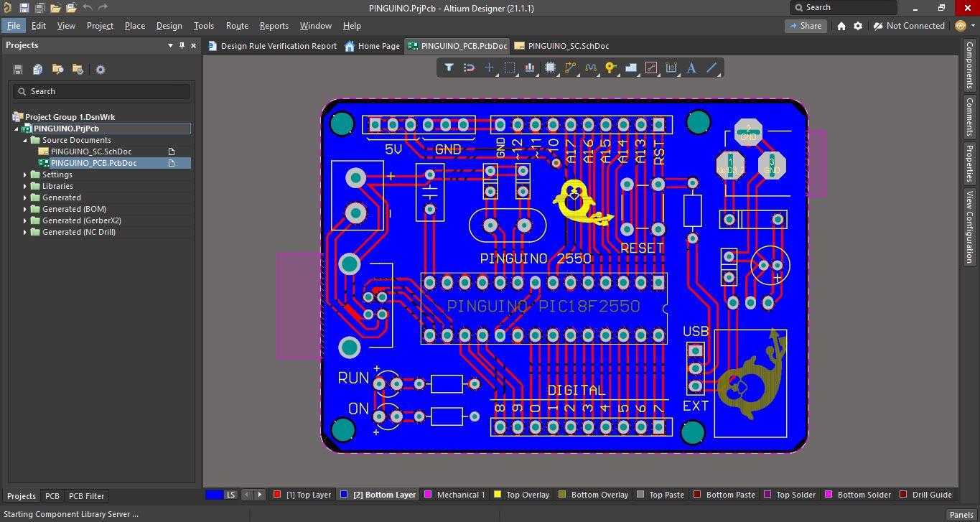Image resolution: width=980 pixels, height=522 pixels.
Task: Expand the Generated (NC Drill) folder
Action: point(25,232)
